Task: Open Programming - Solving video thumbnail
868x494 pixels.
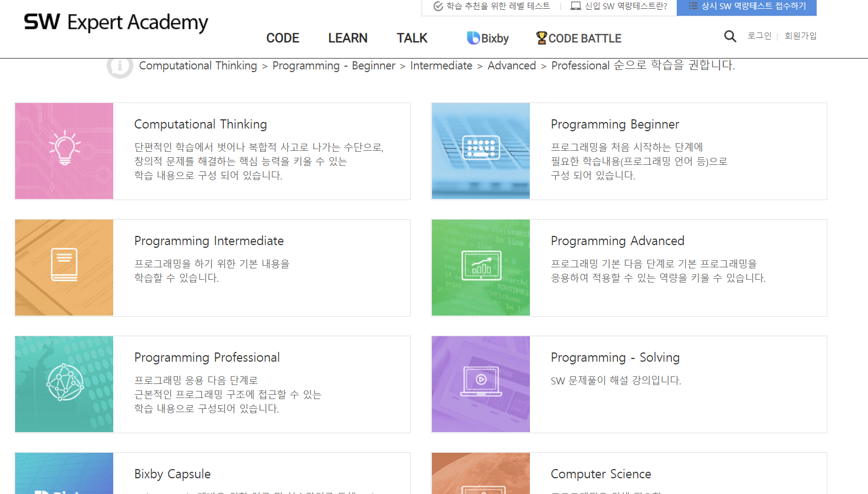Action: click(481, 384)
